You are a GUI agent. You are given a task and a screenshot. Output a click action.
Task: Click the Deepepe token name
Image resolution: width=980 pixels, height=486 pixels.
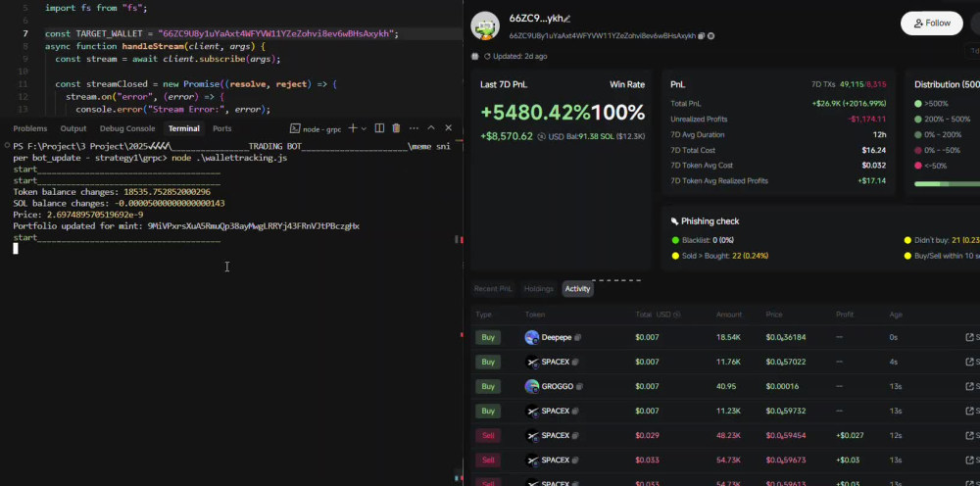pyautogui.click(x=557, y=337)
